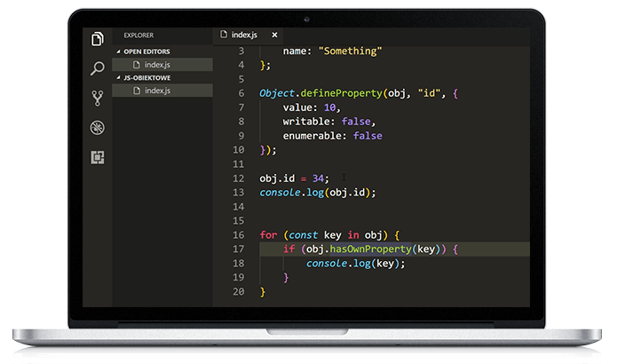Open the Extensions view icon
The image size is (617, 364).
[x=98, y=157]
